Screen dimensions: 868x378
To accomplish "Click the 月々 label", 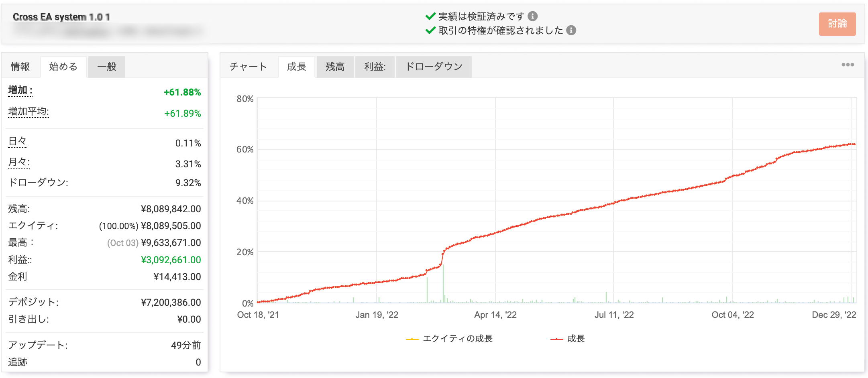I will coord(19,162).
